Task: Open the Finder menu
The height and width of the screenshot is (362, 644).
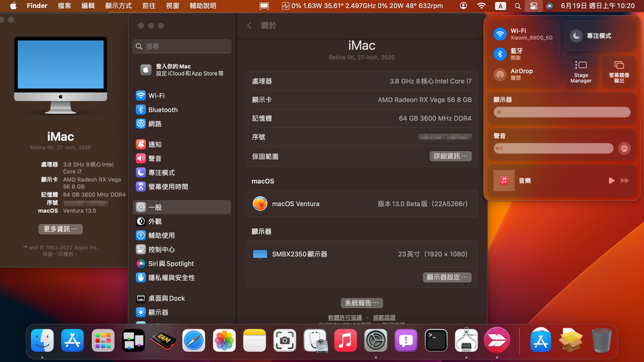Action: [37, 6]
